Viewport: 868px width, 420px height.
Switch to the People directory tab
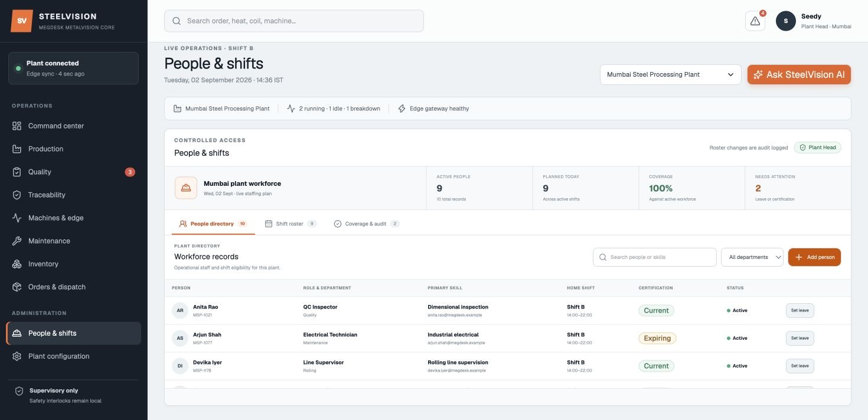tap(213, 224)
